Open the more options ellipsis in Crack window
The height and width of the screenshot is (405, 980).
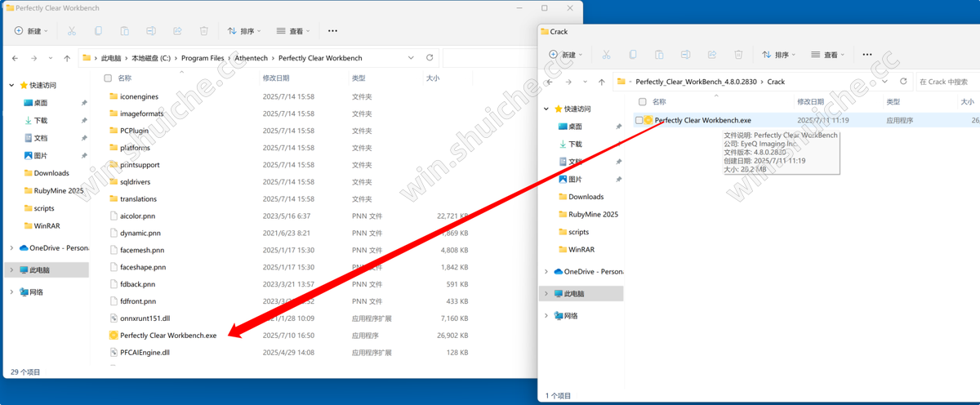click(866, 55)
